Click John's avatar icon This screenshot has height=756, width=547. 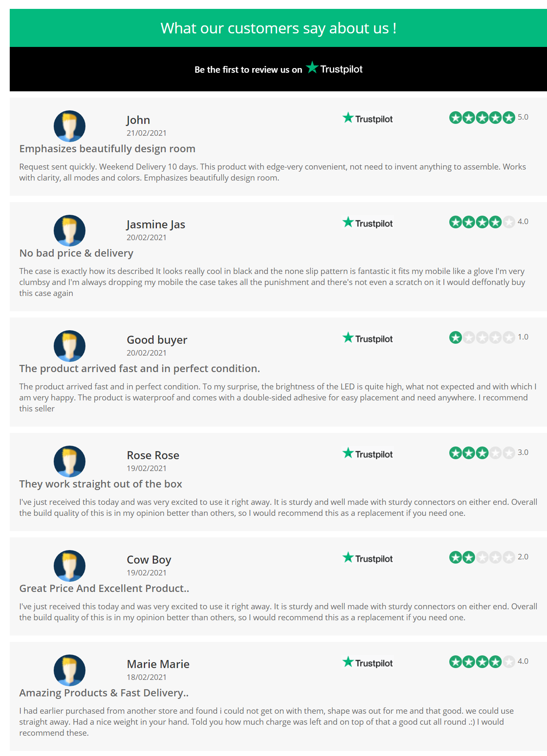point(69,126)
